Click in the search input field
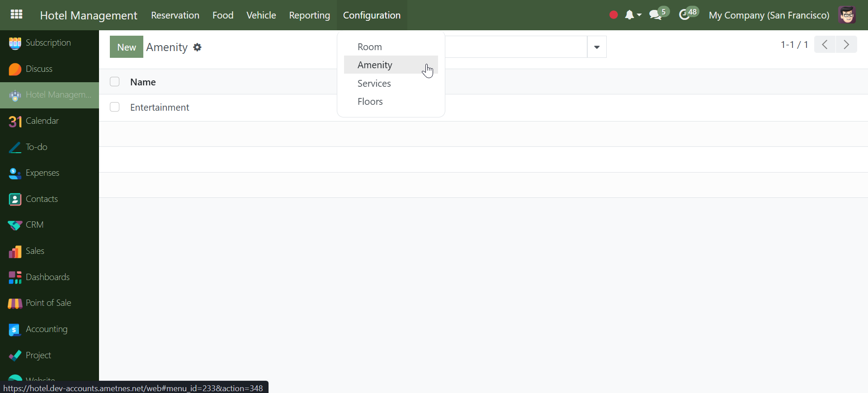The width and height of the screenshot is (868, 393). 515,47
